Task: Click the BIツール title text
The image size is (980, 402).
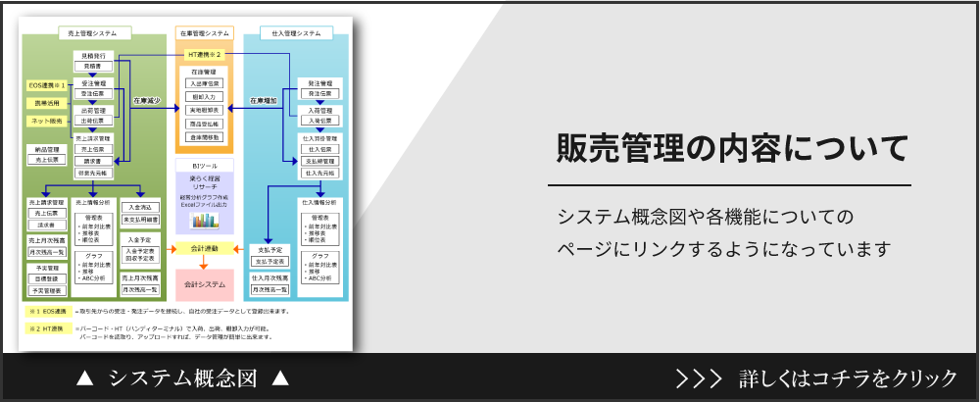Action: [x=205, y=167]
